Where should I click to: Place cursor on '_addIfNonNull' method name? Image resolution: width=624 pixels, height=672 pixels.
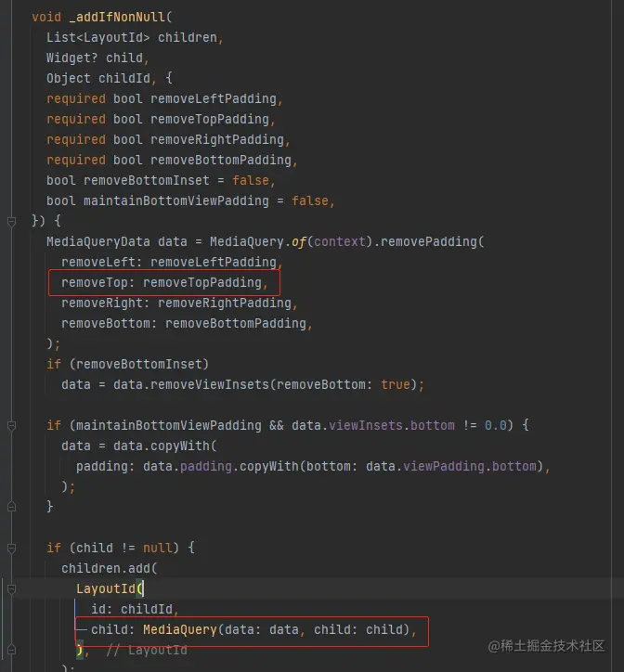[117, 17]
